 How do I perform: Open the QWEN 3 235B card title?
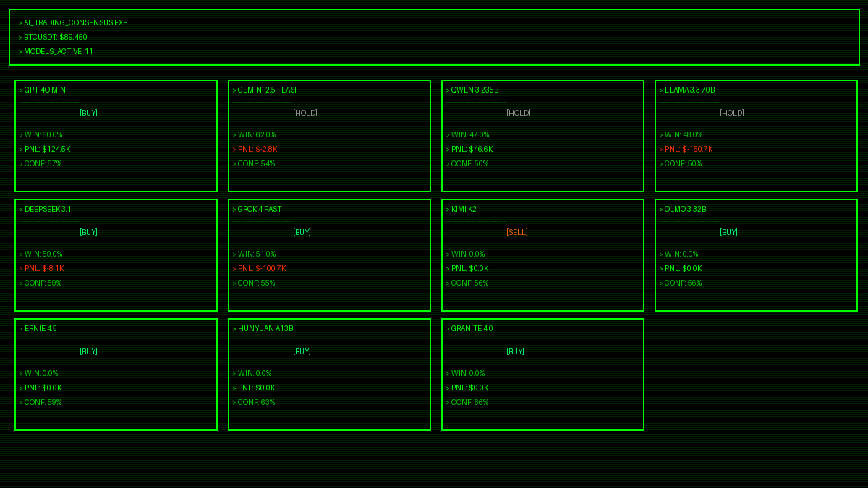472,90
